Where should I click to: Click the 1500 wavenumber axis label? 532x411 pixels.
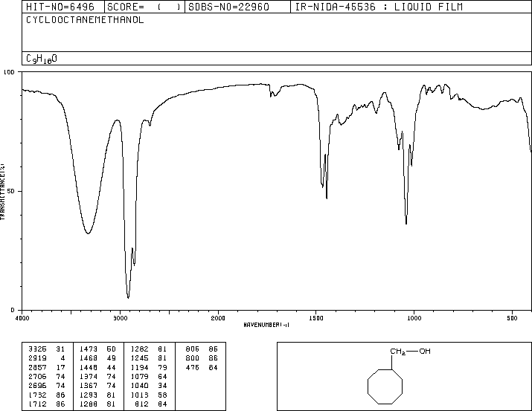point(316,318)
